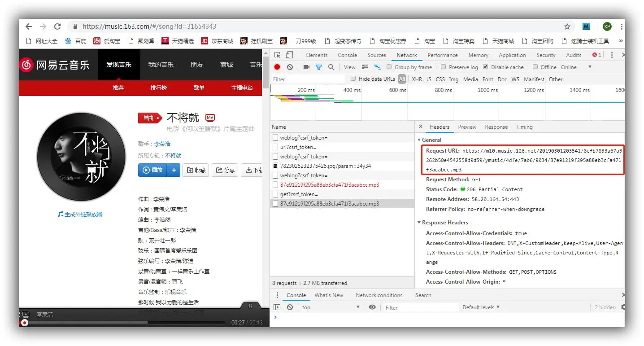Open the DevTools three-dot customize menu
This screenshot has width=644, height=346.
pos(612,55)
